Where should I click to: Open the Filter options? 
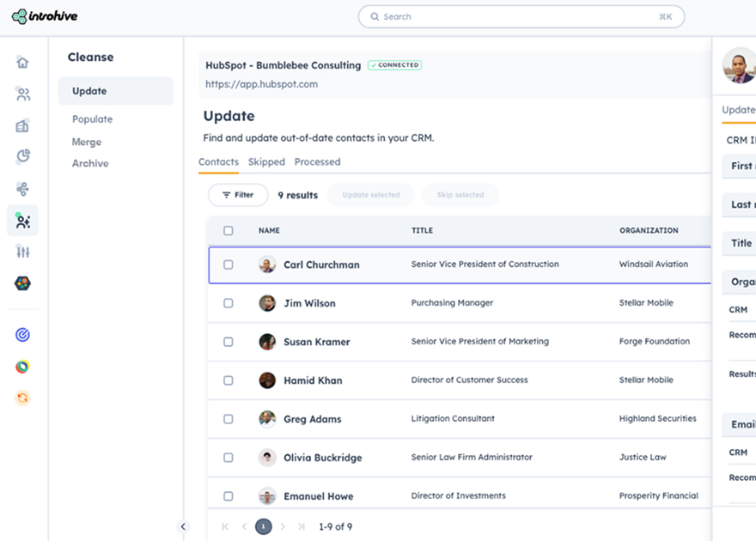point(237,195)
